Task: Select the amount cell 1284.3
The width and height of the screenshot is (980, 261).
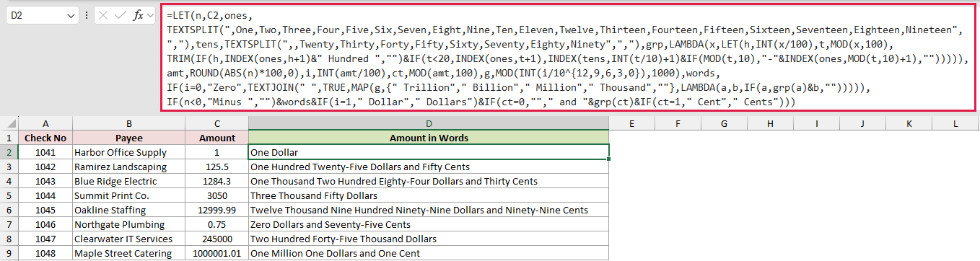Action: pos(216,181)
